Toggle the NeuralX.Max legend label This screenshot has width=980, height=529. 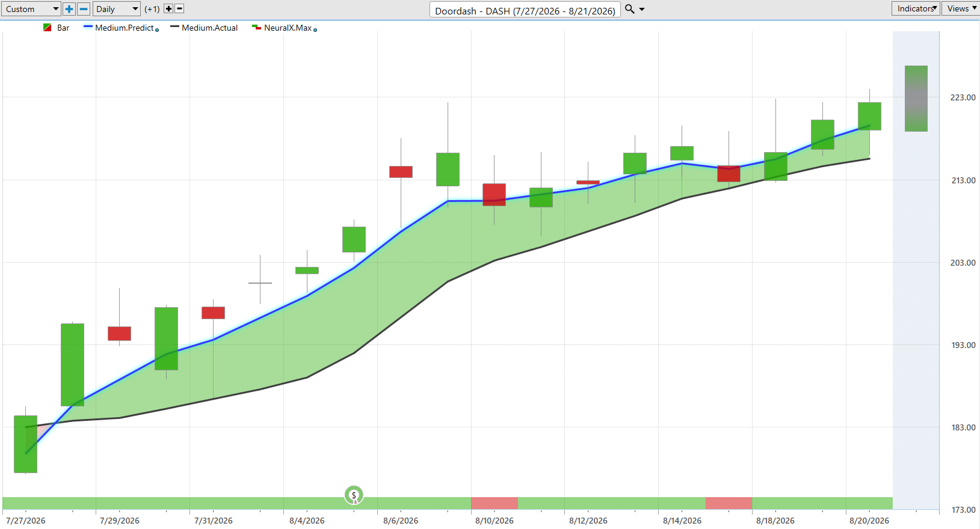click(288, 28)
